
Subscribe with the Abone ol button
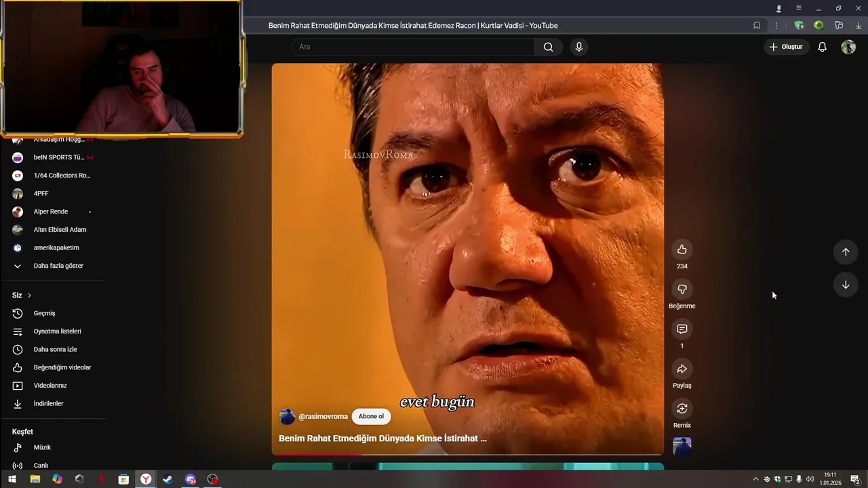(371, 416)
